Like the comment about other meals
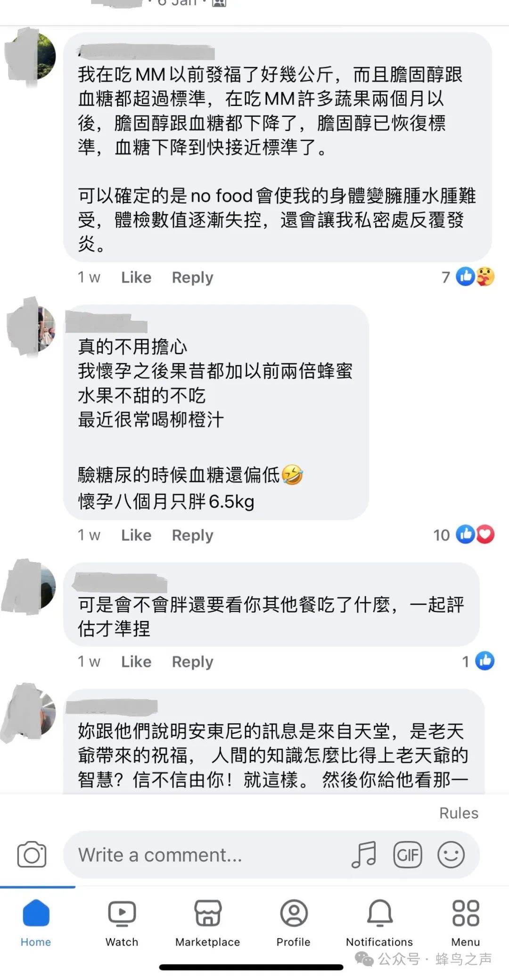Image resolution: width=509 pixels, height=980 pixels. 136,661
